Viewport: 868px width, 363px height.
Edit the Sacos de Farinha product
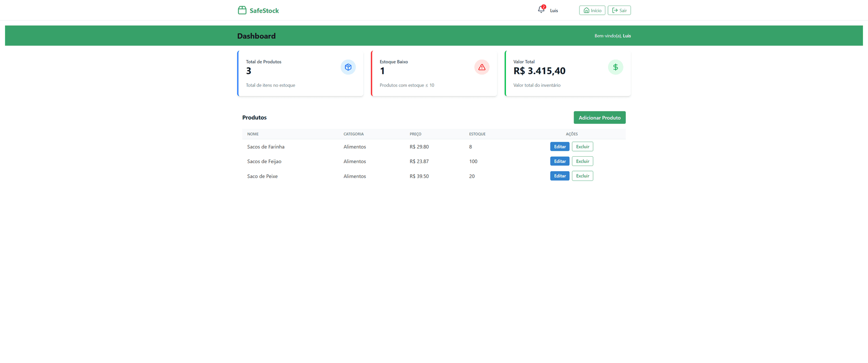pyautogui.click(x=560, y=147)
